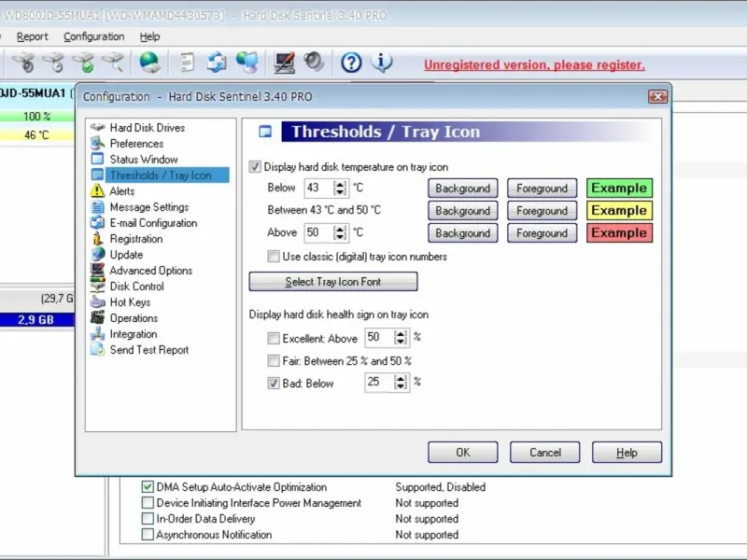The image size is (747, 560).
Task: Open Message Settings page
Action: (x=149, y=207)
